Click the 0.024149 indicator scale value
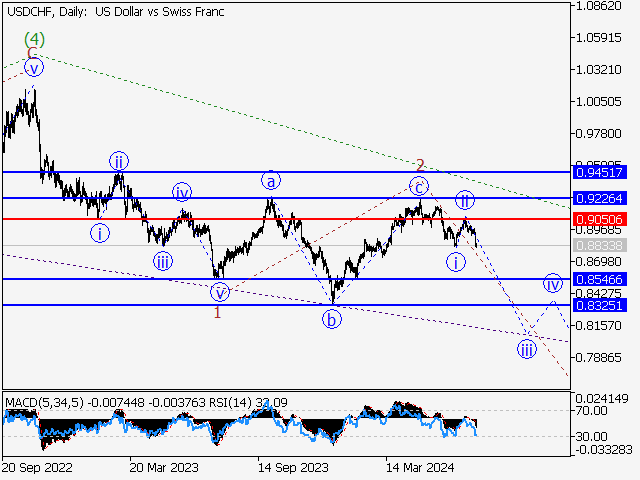Viewport: 640px width, 480px height. [602, 398]
